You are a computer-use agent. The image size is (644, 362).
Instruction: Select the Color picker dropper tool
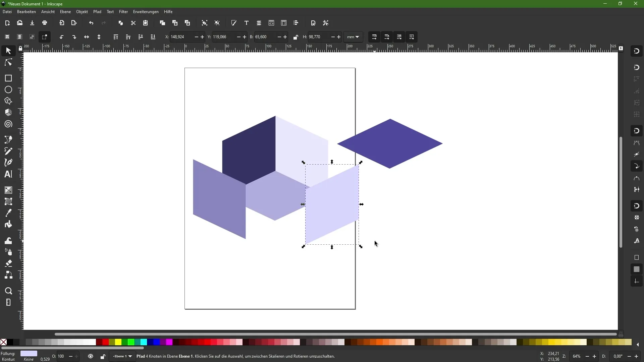click(8, 213)
